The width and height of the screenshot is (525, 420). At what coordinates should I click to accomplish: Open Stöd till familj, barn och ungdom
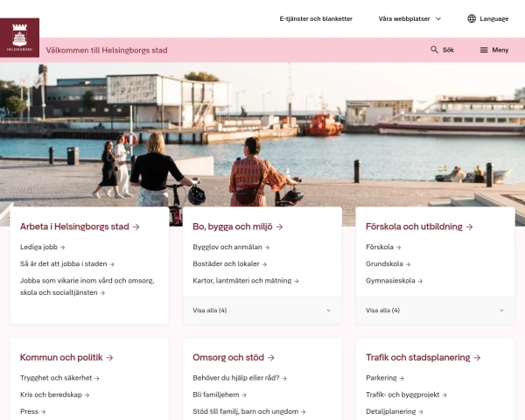(x=249, y=411)
